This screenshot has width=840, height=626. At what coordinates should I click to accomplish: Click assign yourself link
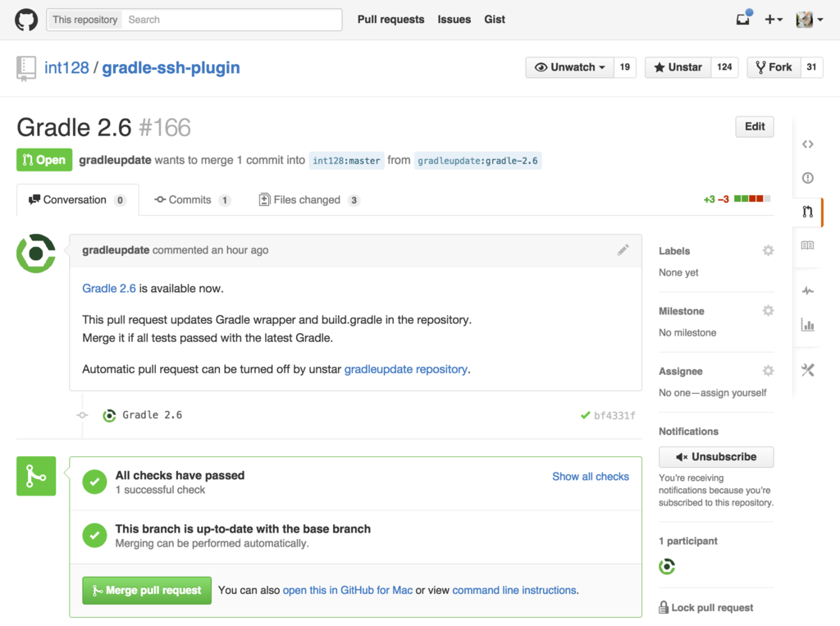(x=733, y=393)
